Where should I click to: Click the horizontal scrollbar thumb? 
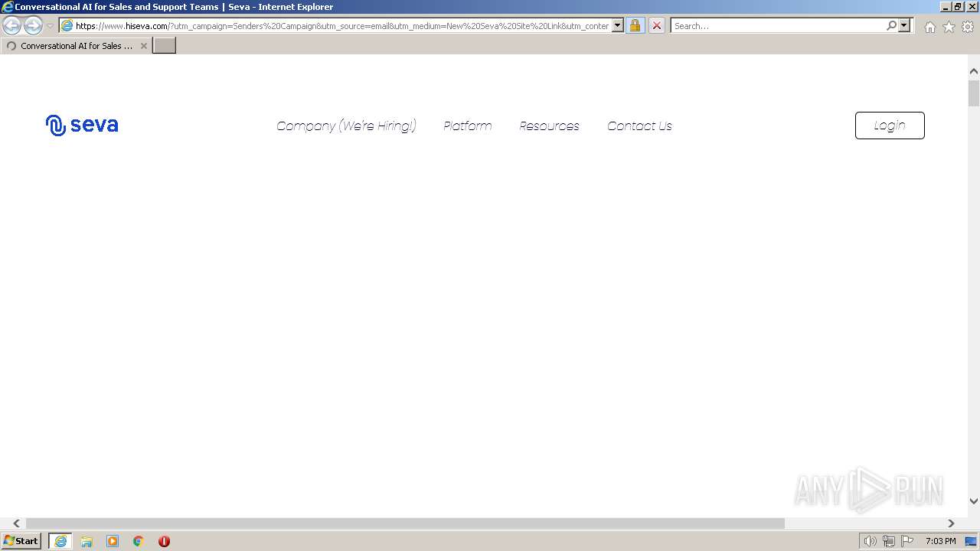click(405, 523)
